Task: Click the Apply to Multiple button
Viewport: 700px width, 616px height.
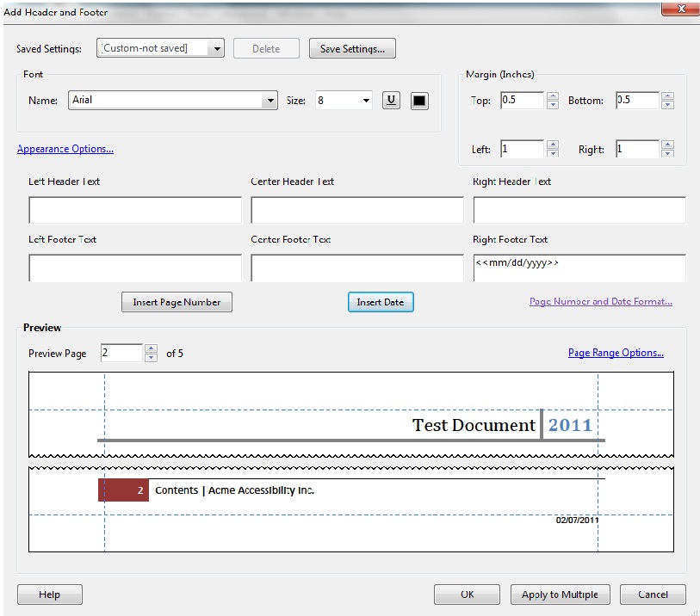Action: [x=560, y=594]
